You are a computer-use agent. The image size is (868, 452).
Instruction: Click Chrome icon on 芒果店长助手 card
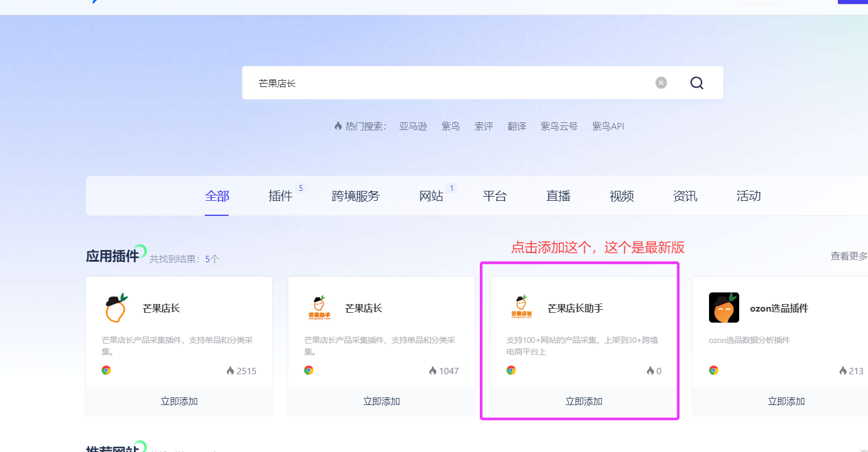(x=511, y=370)
